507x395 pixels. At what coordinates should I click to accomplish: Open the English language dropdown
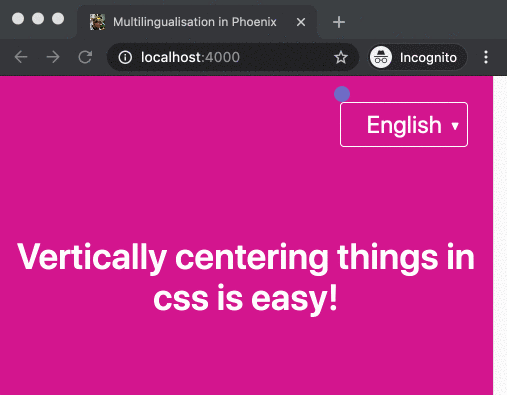(404, 124)
